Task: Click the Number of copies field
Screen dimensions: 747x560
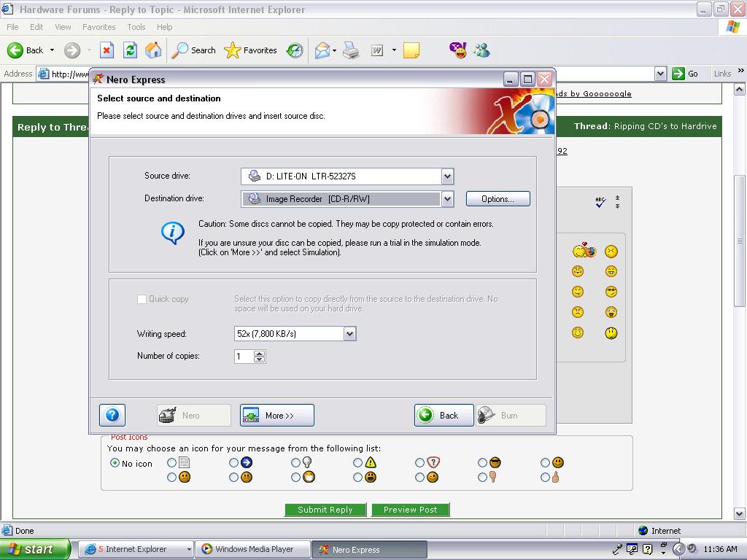Action: [x=244, y=356]
